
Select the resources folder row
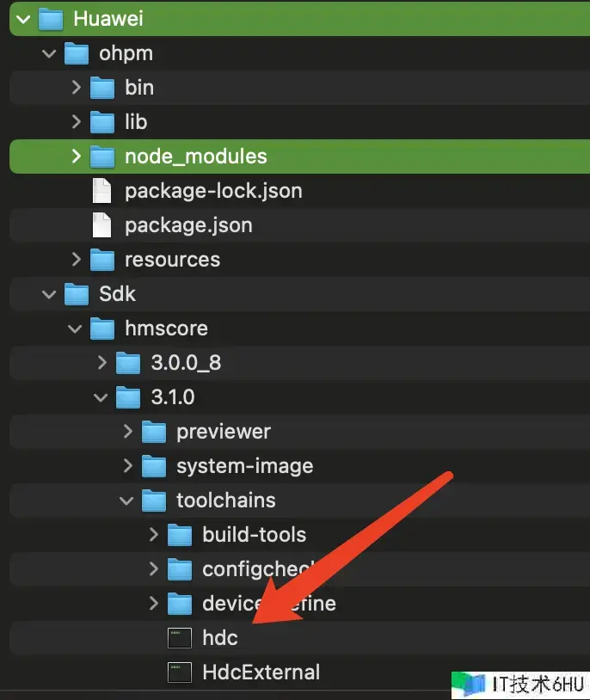pos(172,260)
